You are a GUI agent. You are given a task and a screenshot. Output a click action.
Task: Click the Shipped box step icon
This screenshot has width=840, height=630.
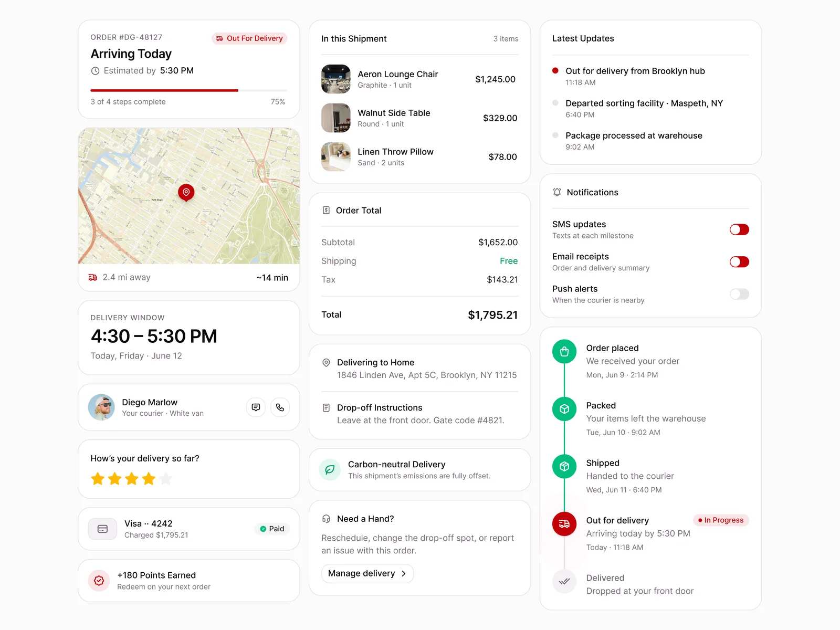click(564, 466)
